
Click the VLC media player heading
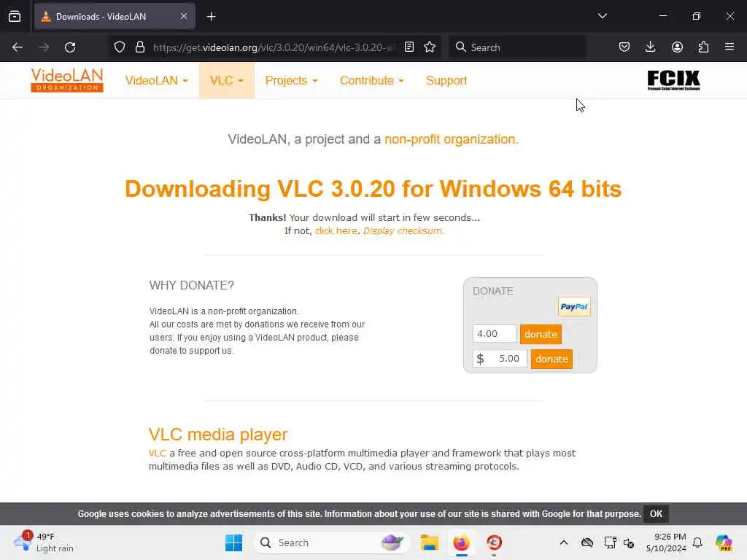pyautogui.click(x=218, y=435)
